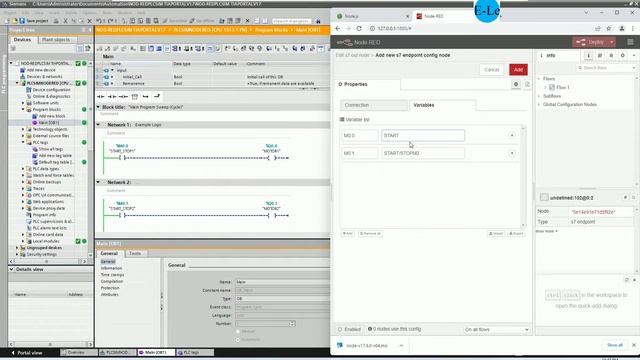Switch to Portal view
Viewport: 640px width, 360px height.
28,353
